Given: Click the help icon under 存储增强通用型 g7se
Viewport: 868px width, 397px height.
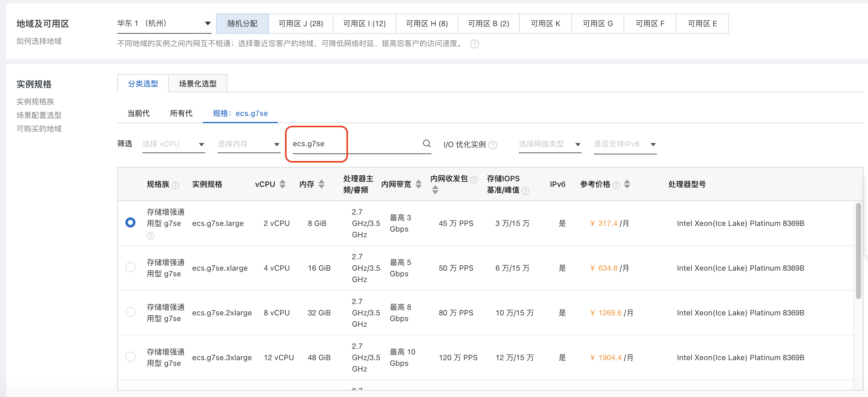Looking at the screenshot, I should pos(150,236).
